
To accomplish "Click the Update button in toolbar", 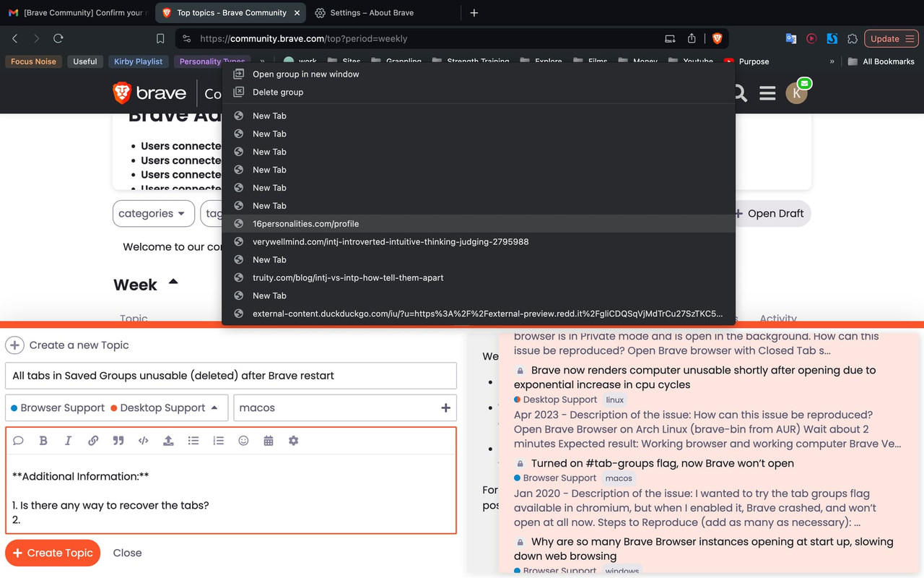I will coord(891,38).
